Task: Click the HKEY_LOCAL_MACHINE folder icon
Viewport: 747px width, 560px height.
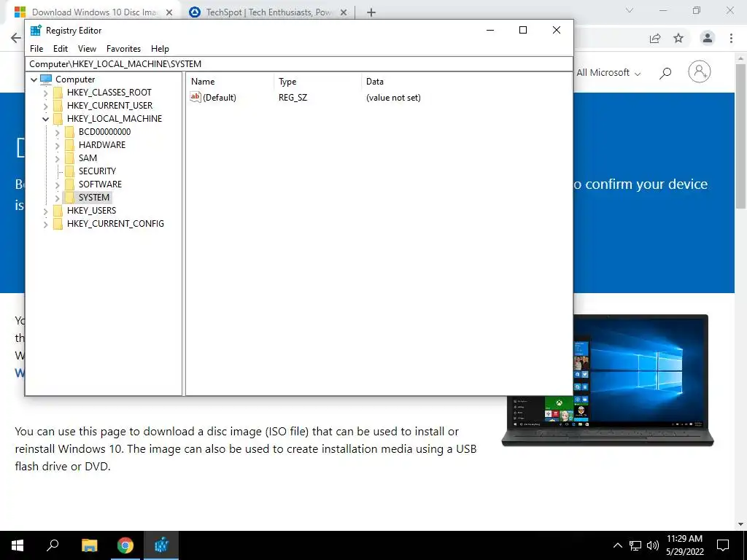Action: coord(58,119)
